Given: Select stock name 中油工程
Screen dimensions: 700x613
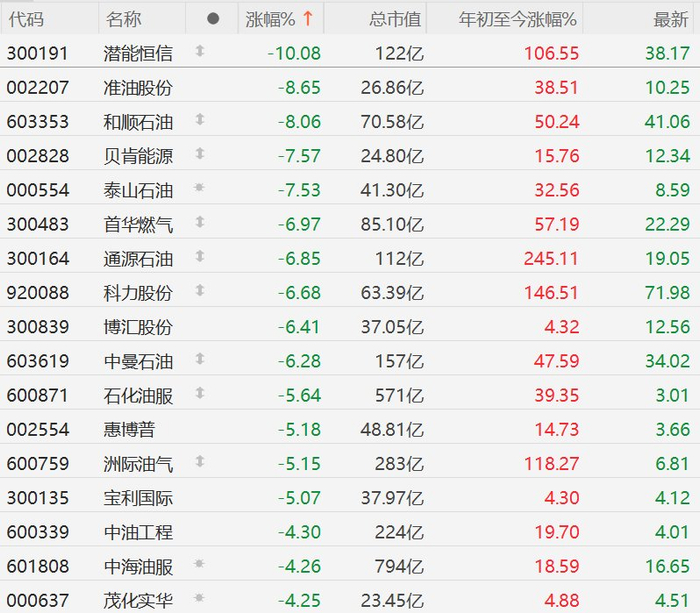Looking at the screenshot, I should (138, 532).
